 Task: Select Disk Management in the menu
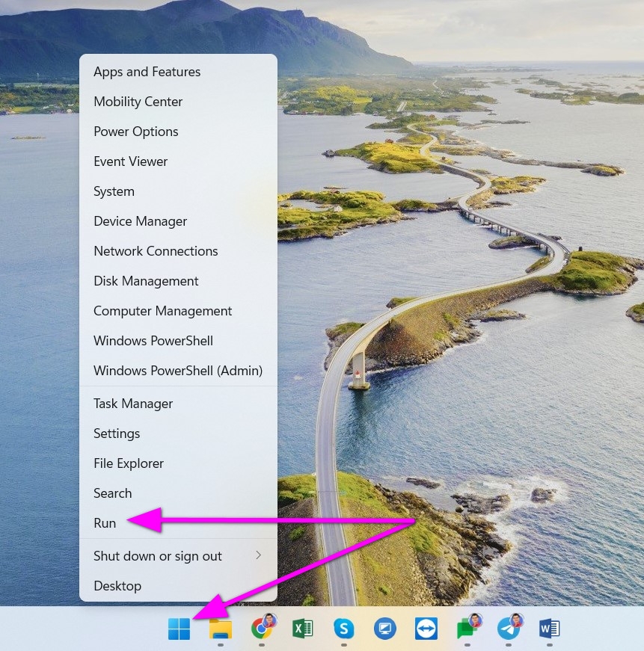click(146, 281)
